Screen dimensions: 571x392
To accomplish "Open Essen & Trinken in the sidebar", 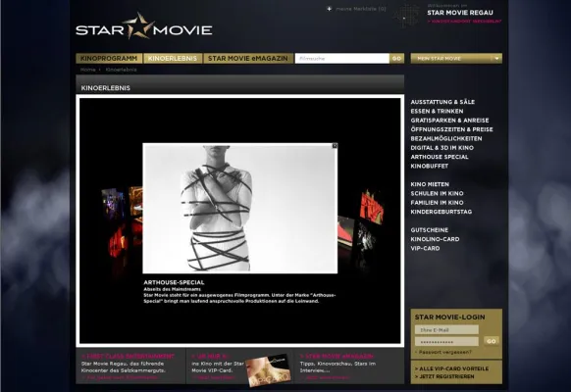I will pyautogui.click(x=437, y=112).
